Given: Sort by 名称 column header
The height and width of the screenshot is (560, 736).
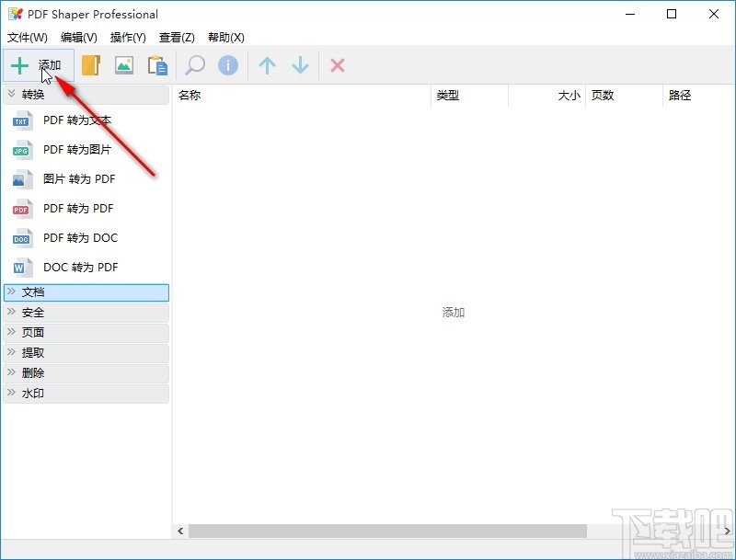Looking at the screenshot, I should click(302, 96).
